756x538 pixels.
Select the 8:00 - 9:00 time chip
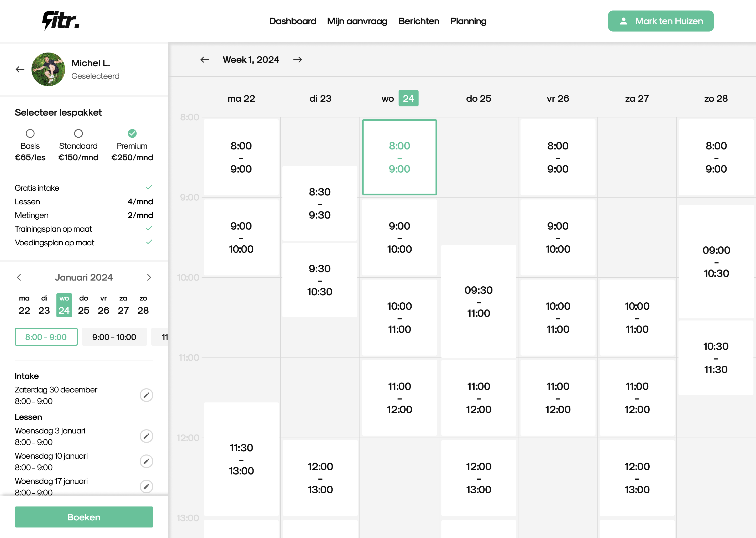[46, 337]
